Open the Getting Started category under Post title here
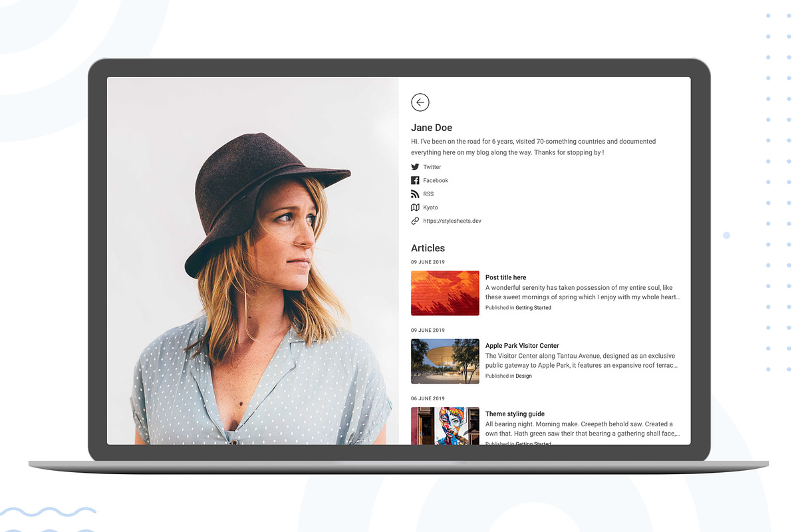Image resolution: width=798 pixels, height=532 pixels. (533, 308)
